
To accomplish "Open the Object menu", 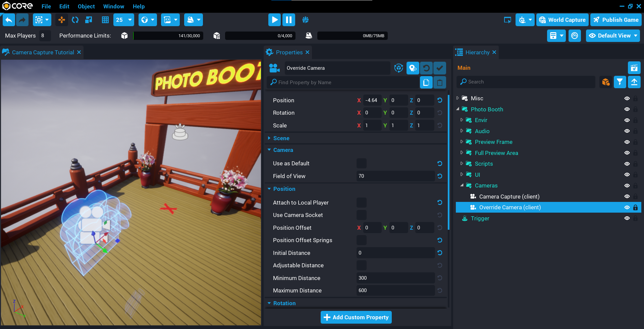I will [x=86, y=6].
